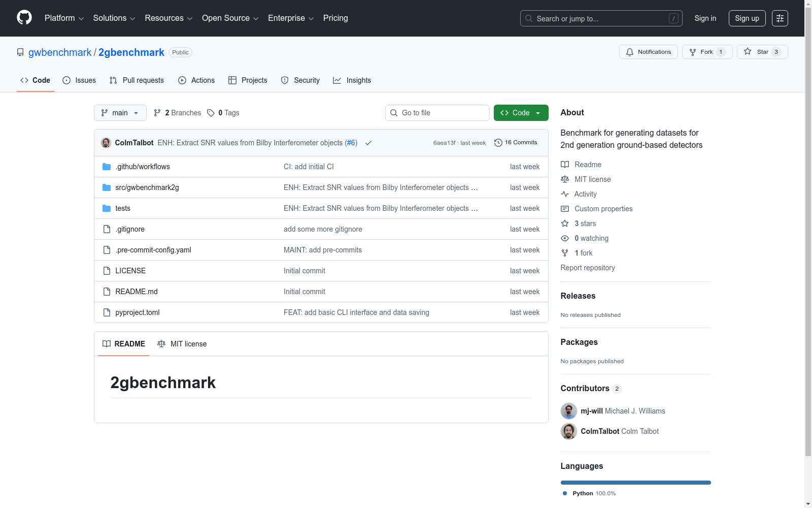Open pull request #6 link
Screen dimensions: 812x508
coord(351,143)
